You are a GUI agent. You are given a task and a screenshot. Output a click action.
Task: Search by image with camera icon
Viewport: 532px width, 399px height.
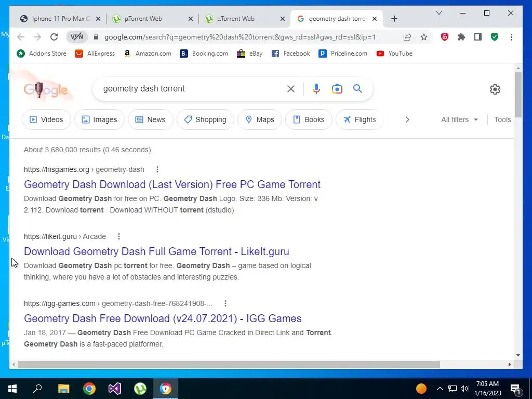tap(337, 89)
